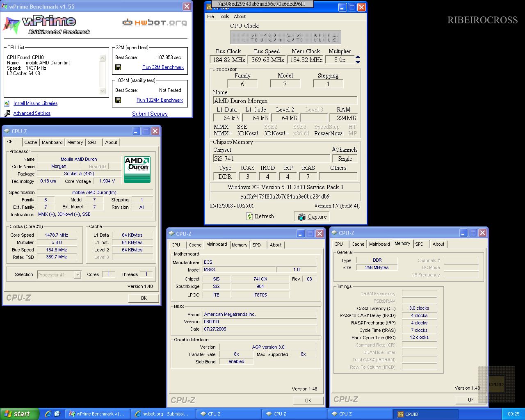Click the floppy save icon beside Run 1024M Benchmark
Image resolution: width=525 pixels, height=420 pixels.
tap(118, 100)
